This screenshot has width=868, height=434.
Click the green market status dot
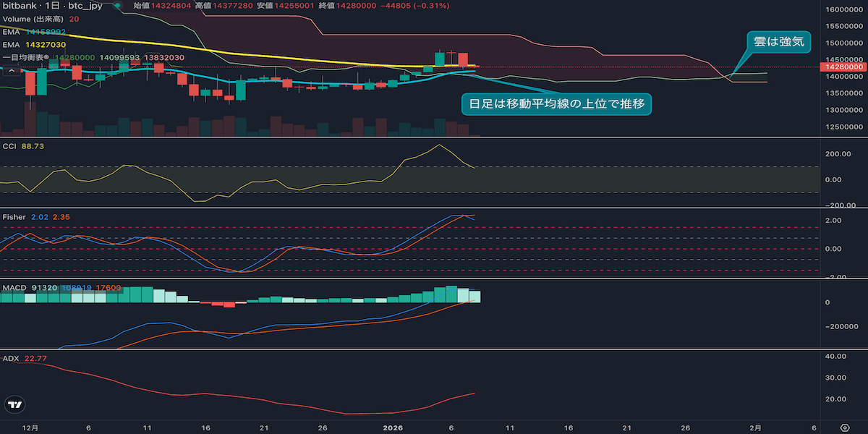click(x=117, y=6)
